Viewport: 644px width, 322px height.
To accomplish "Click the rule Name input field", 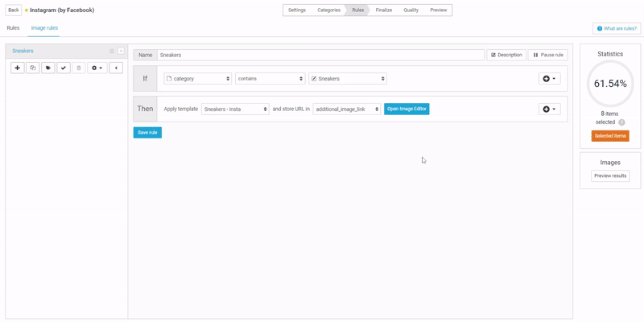I will tap(320, 55).
